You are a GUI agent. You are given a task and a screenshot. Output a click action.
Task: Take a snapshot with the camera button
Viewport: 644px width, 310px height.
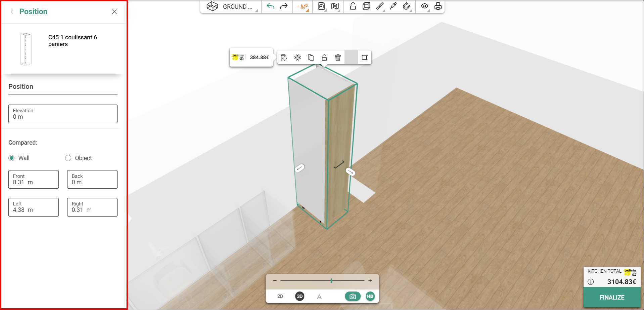353,296
